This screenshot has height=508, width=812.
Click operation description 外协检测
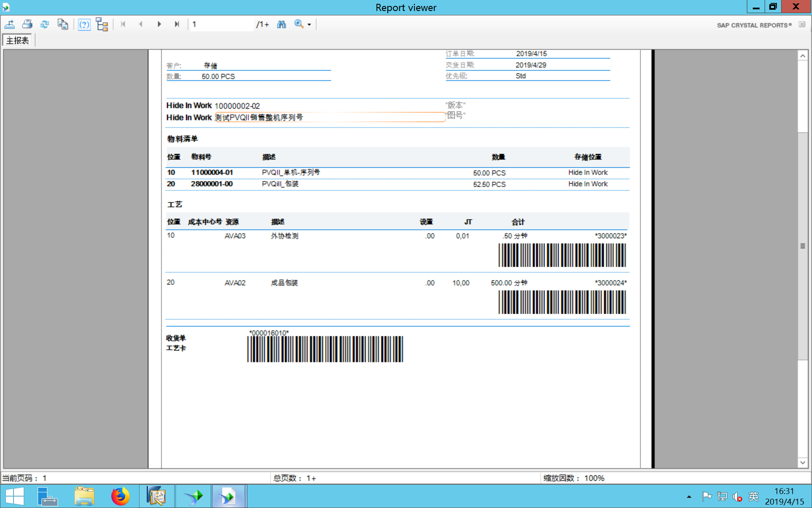coord(285,236)
